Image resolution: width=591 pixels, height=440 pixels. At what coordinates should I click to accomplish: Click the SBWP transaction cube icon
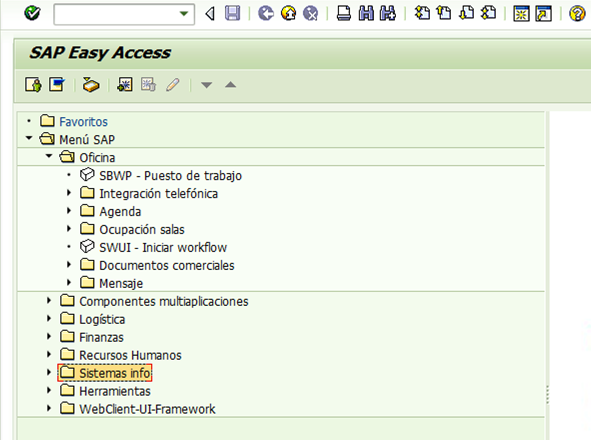click(x=87, y=175)
